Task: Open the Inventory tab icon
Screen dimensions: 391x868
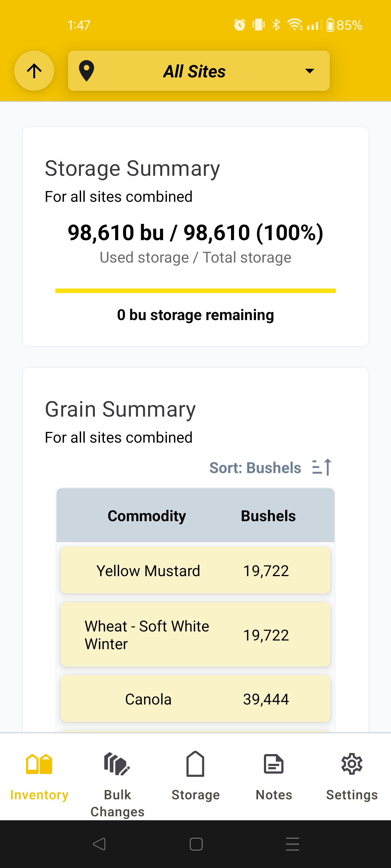Action: pyautogui.click(x=39, y=764)
